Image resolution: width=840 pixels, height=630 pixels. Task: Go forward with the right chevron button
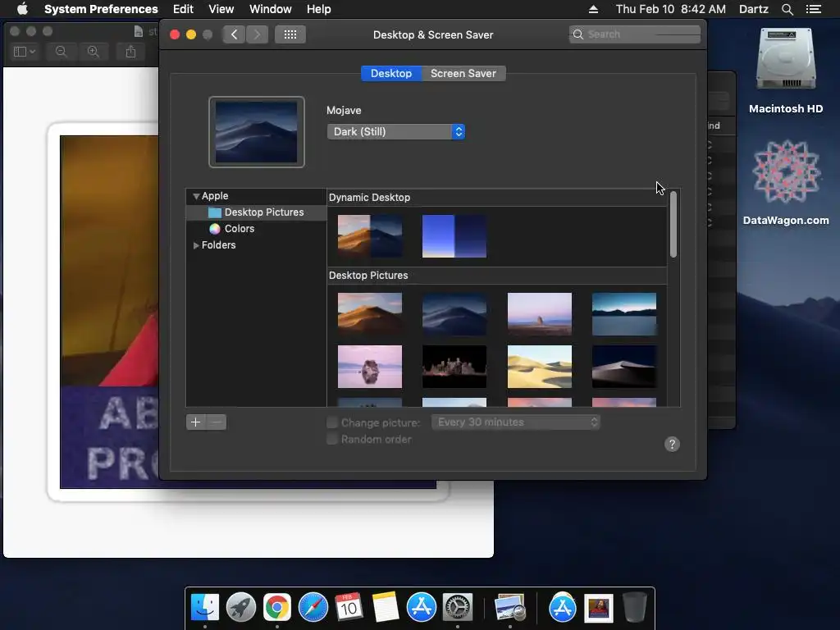(257, 34)
